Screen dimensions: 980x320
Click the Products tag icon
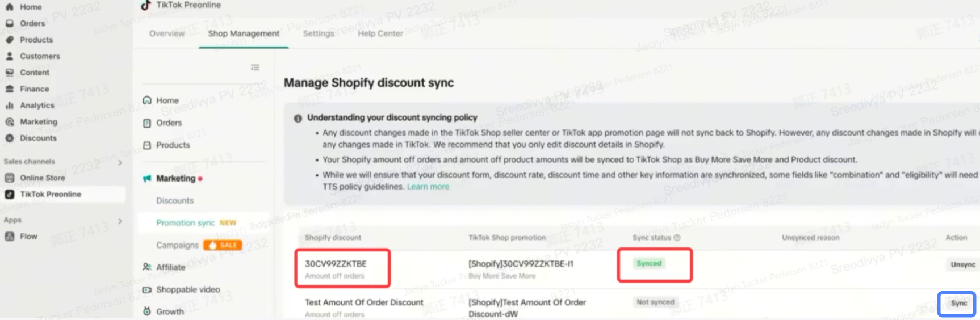click(10, 40)
